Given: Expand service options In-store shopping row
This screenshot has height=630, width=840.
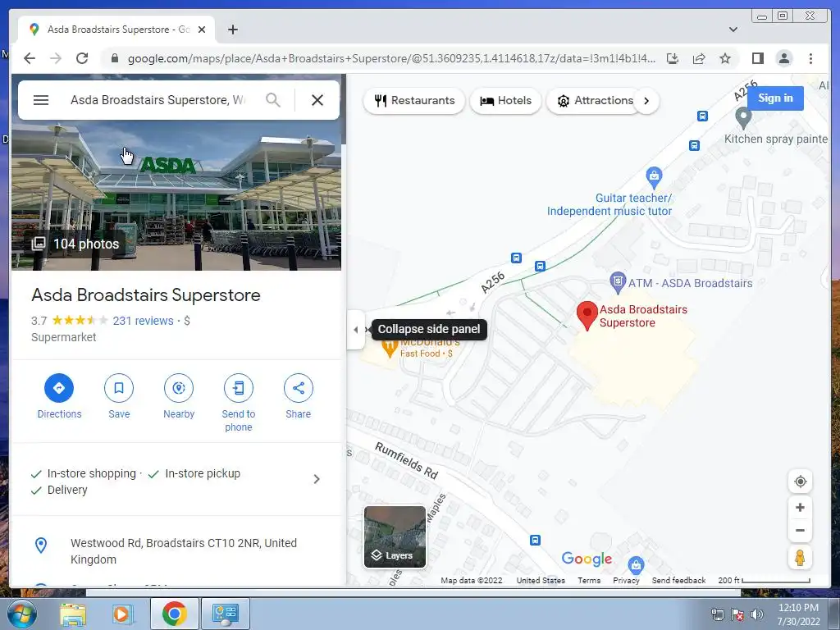Looking at the screenshot, I should pyautogui.click(x=176, y=479).
